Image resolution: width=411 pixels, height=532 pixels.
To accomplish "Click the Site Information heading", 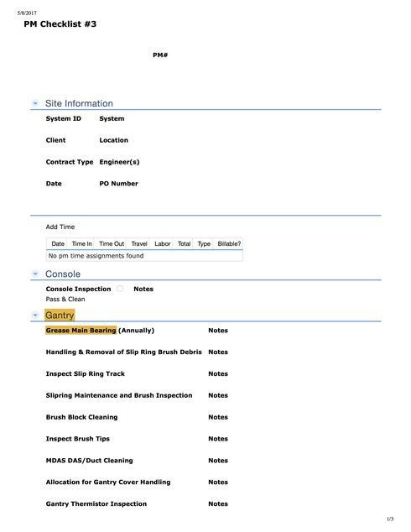I will [x=79, y=103].
